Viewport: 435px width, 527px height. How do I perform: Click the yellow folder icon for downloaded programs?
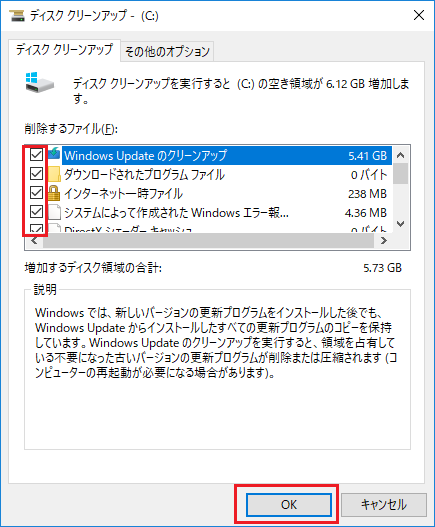54,174
